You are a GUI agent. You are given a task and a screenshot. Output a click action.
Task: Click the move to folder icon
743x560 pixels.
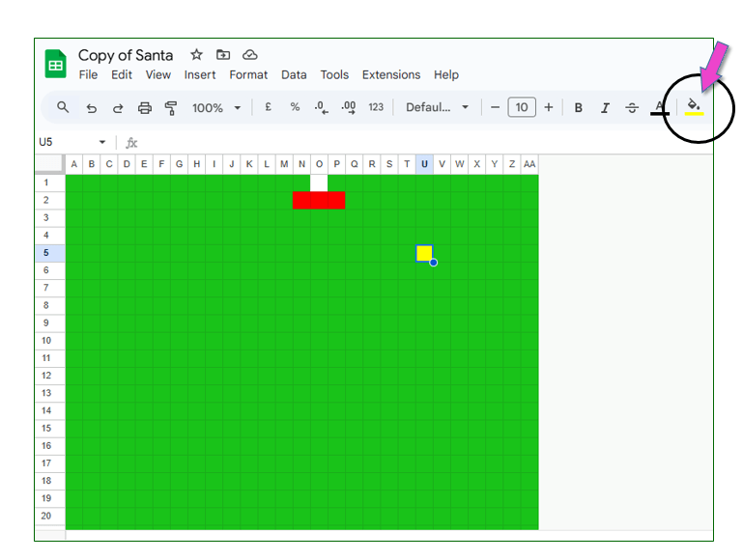pyautogui.click(x=223, y=55)
